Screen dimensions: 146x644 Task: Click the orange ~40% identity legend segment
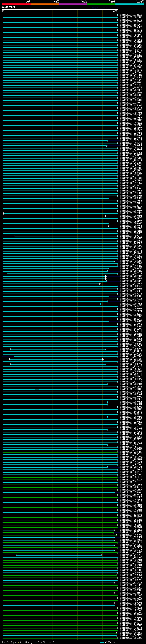(45, 4)
